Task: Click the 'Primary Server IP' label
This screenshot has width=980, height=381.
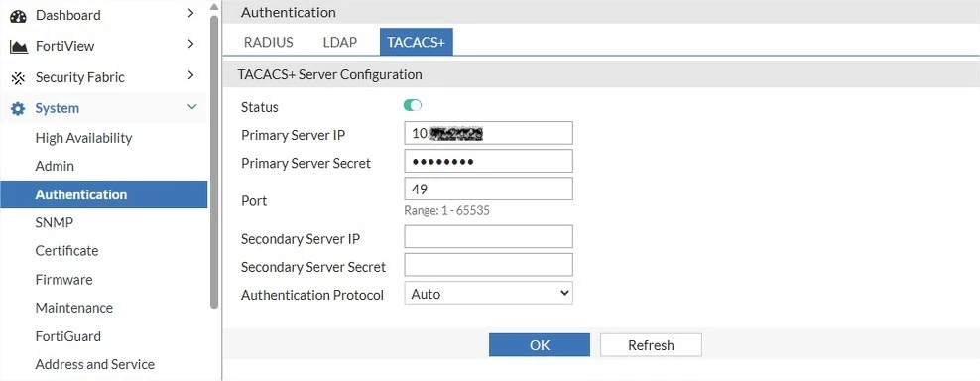Action: (x=294, y=135)
